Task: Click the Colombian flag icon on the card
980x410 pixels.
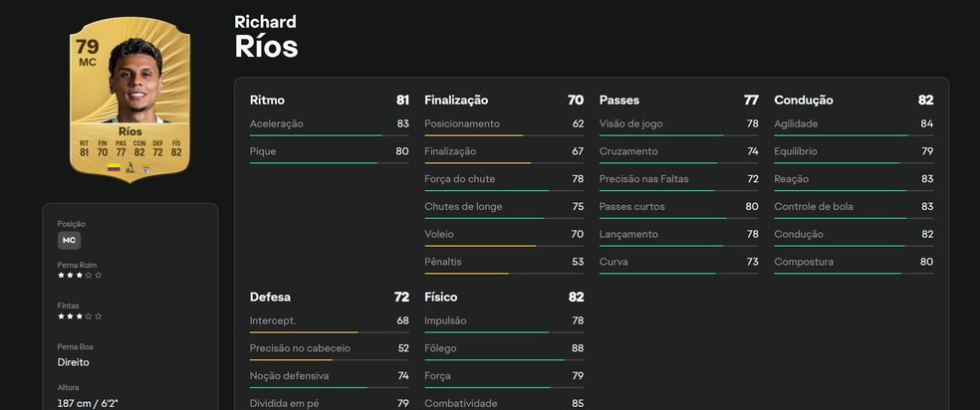Action: [114, 167]
